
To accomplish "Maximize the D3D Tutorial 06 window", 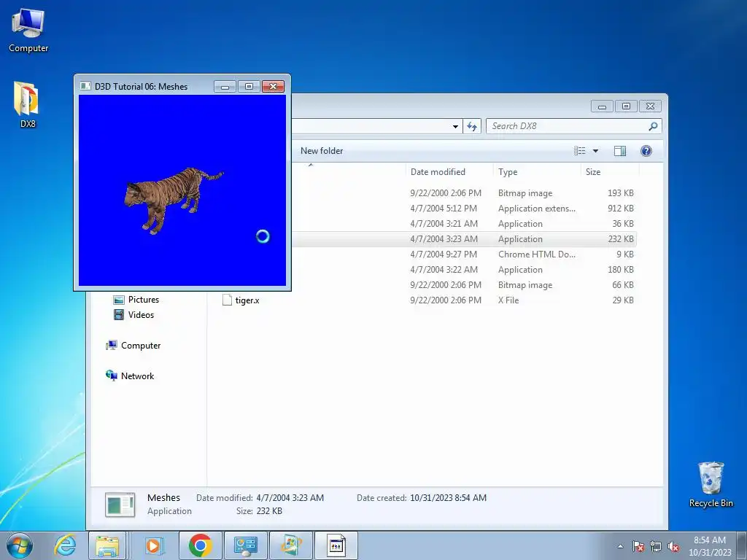I will pos(249,86).
